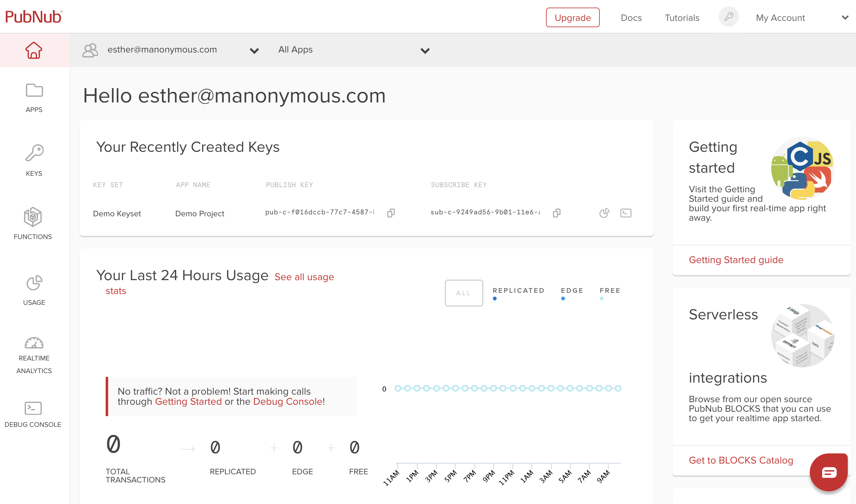Screen dimensions: 856x504
Task: Click the Free transactions count
Action: click(354, 447)
